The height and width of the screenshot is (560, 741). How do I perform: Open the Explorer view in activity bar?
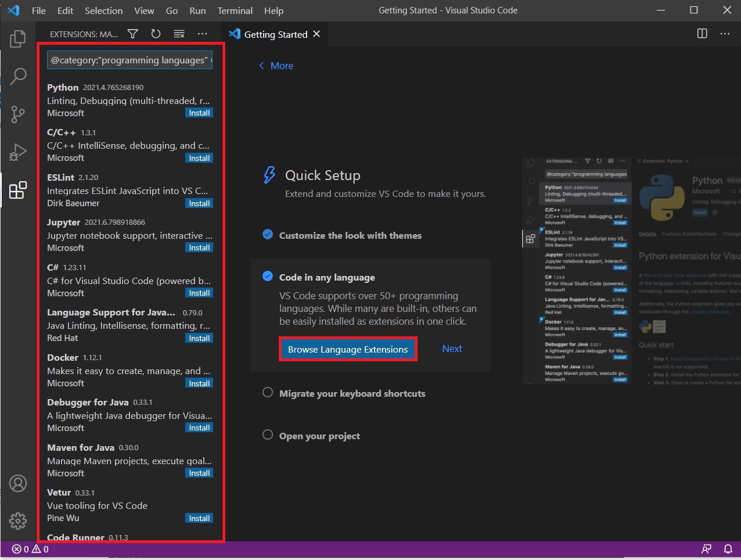click(x=18, y=39)
